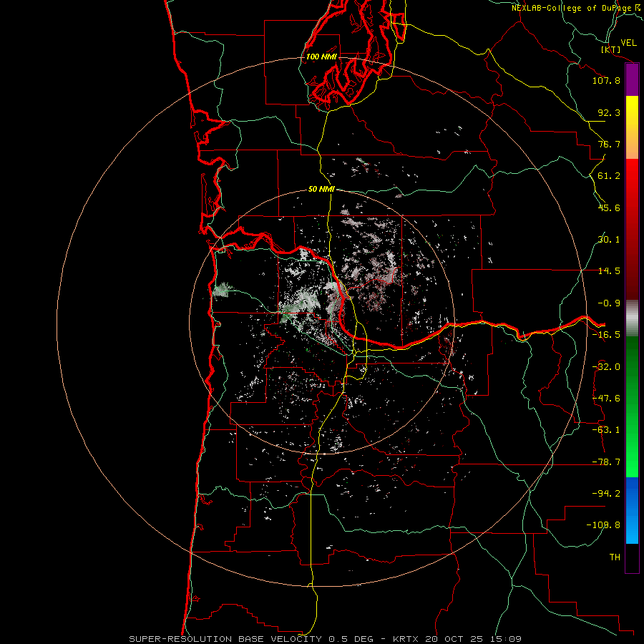Screen dimensions: 644x644
Task: Click the 45.6 legend value
Action: point(609,208)
